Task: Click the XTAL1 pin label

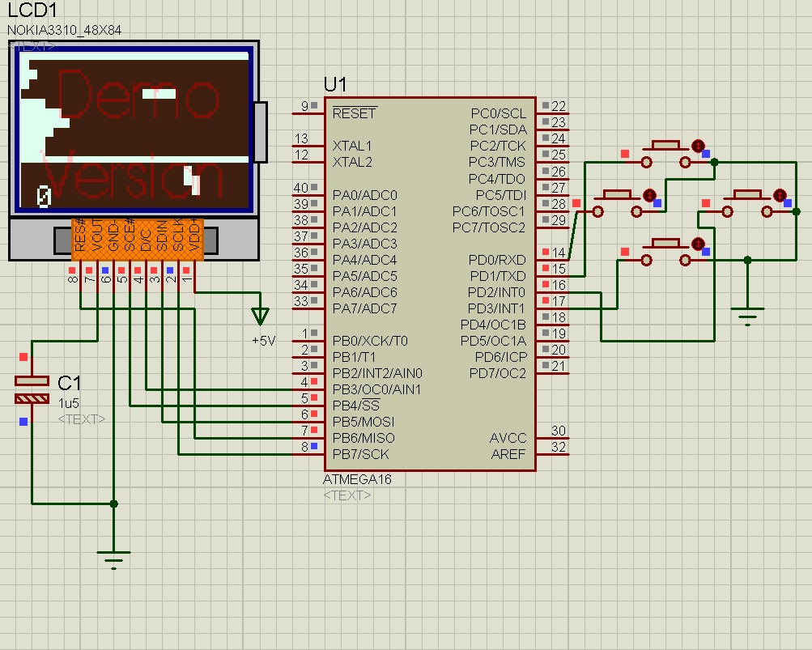Action: [x=352, y=146]
